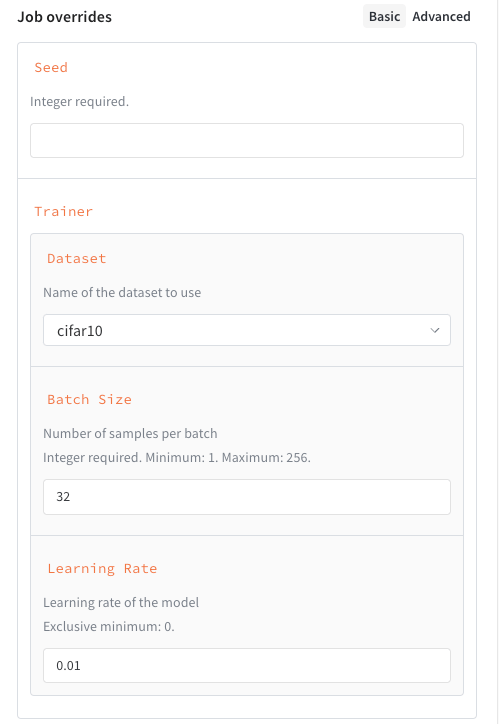499x724 pixels.
Task: Click 'Name of the dataset to use' description
Action: [122, 293]
